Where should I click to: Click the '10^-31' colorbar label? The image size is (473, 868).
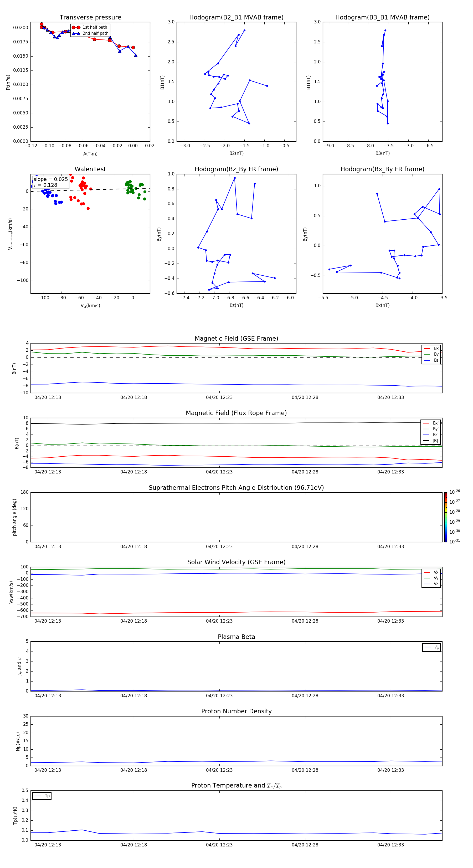point(455,542)
